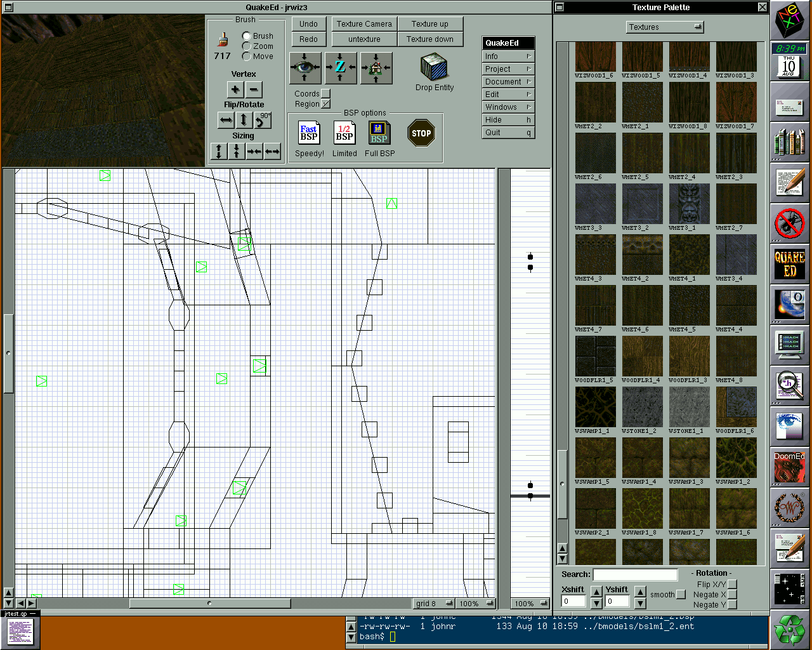This screenshot has height=650, width=812.
Task: Click the Fast BSP Speedy icon
Action: coord(309,133)
